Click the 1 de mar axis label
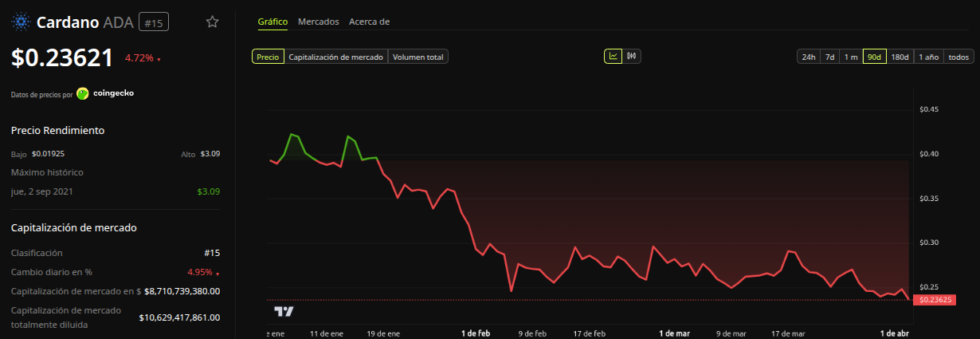Viewport: 980px width, 339px height. point(674,333)
